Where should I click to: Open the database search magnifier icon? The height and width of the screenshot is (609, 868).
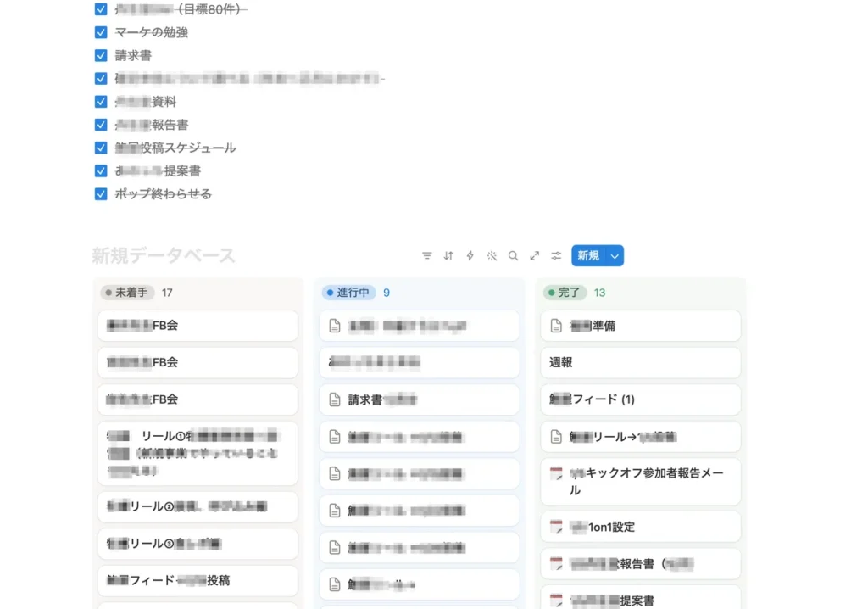click(513, 255)
